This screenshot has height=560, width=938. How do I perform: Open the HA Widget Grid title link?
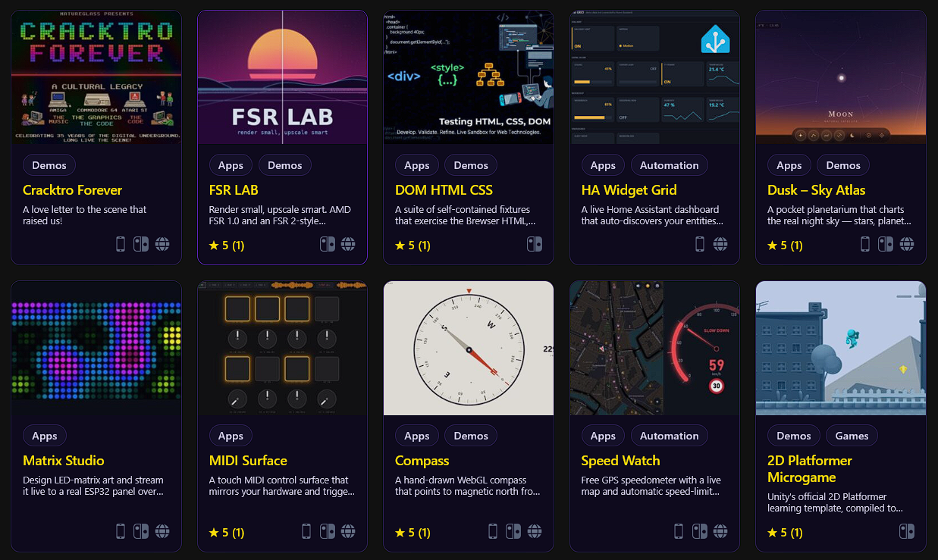(x=629, y=190)
